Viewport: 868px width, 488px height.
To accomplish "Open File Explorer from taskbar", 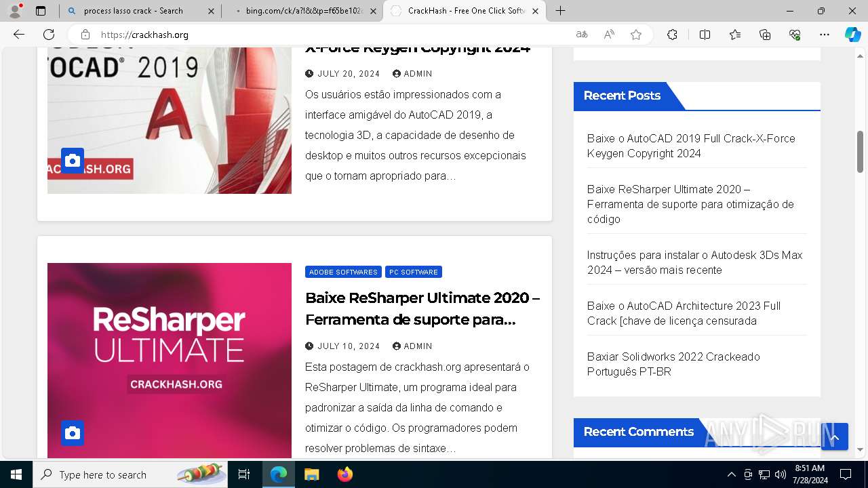I will [x=311, y=474].
